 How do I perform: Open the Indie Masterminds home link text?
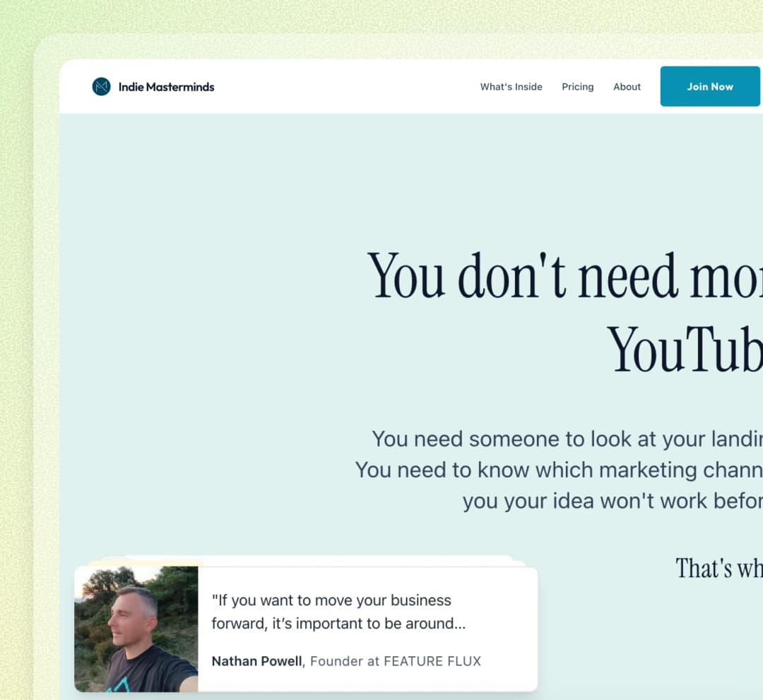tap(167, 87)
